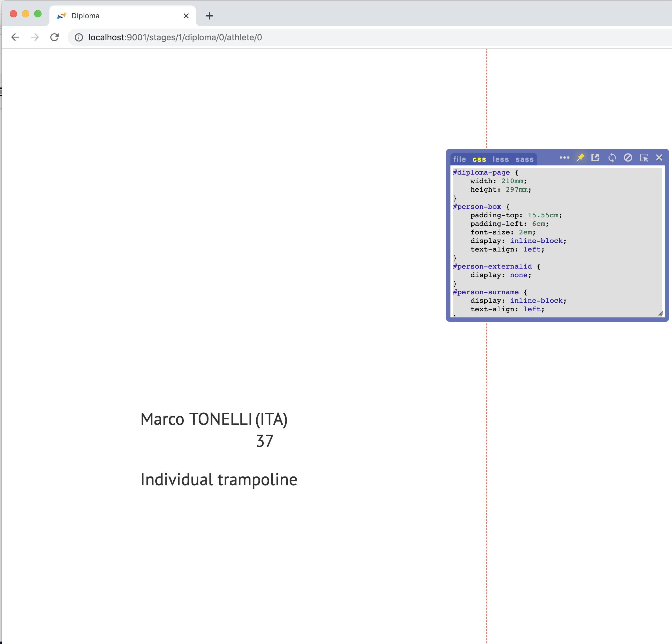Click the site information icon in address bar
The height and width of the screenshot is (644, 672).
point(79,37)
